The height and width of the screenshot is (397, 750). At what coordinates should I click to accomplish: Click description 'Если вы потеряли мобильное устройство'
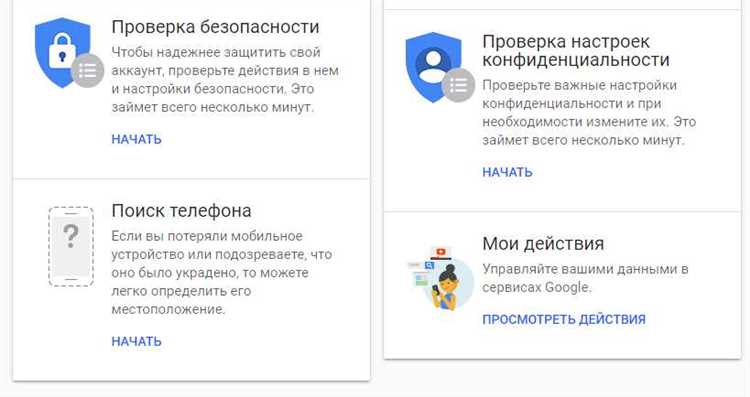coord(221,273)
